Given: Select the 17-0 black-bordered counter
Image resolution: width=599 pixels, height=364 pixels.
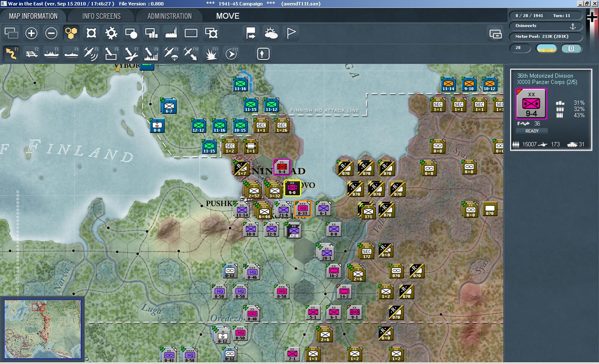Looking at the screenshot, I should (x=294, y=230).
